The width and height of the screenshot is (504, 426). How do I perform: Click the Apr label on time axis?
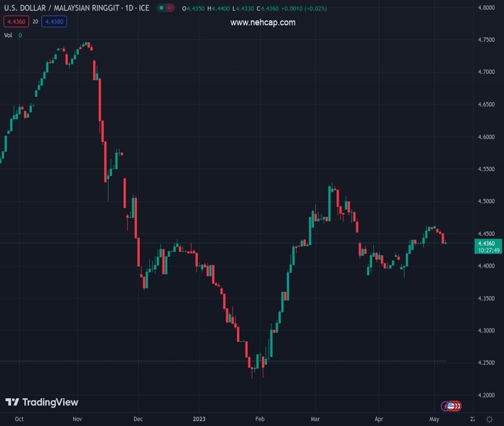point(378,420)
